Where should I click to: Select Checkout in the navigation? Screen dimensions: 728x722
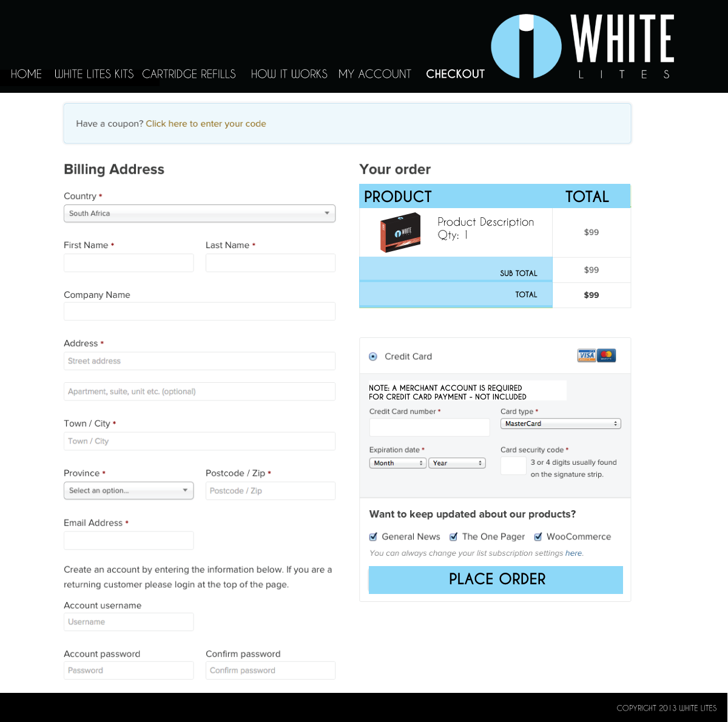click(x=456, y=74)
